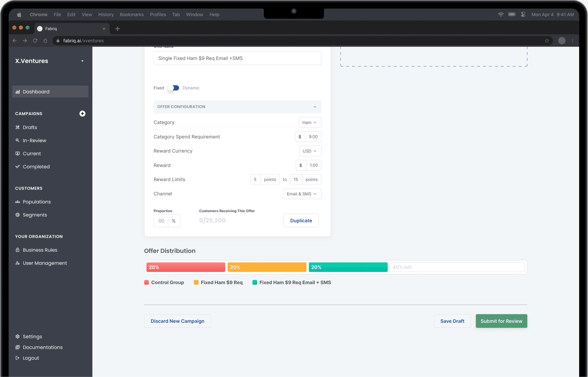Click the minimum reward limit field
The width and height of the screenshot is (588, 377).
click(x=255, y=180)
